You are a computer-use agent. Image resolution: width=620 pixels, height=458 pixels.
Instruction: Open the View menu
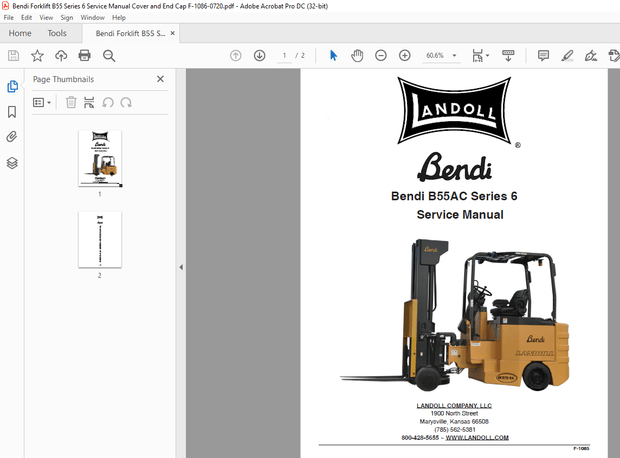coord(46,18)
